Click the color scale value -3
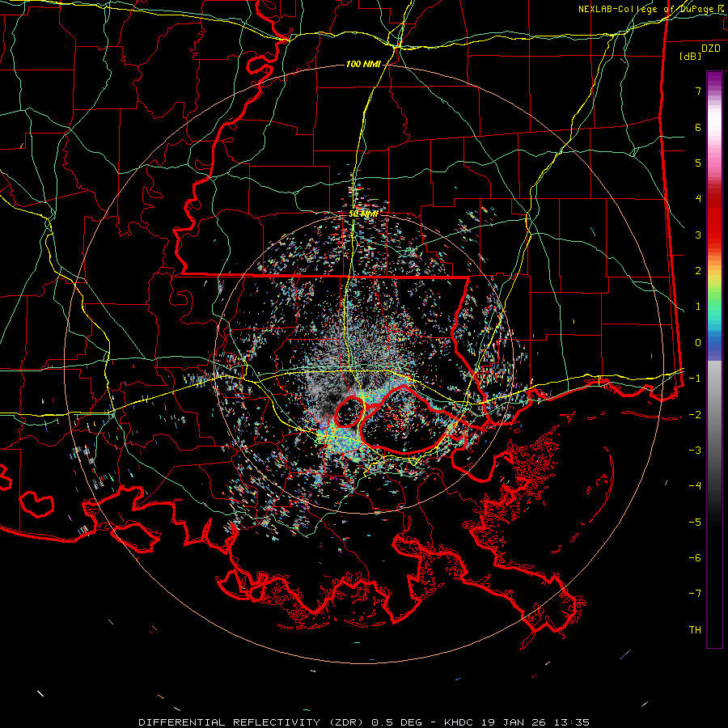 (x=695, y=451)
